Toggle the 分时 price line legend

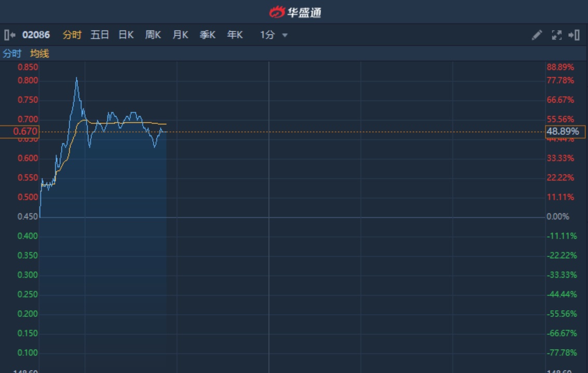tap(12, 53)
